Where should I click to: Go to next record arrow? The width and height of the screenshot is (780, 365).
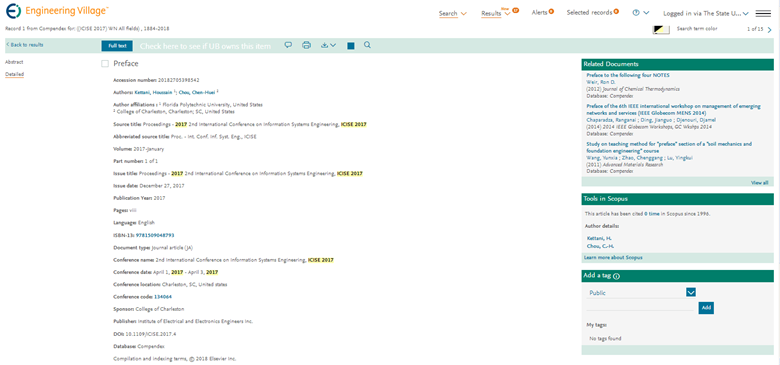770,30
